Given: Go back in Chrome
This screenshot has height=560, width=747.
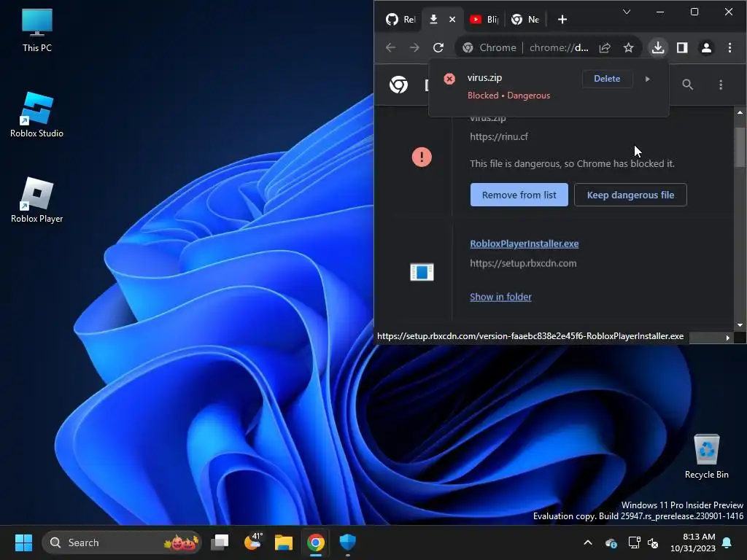Looking at the screenshot, I should click(x=391, y=47).
